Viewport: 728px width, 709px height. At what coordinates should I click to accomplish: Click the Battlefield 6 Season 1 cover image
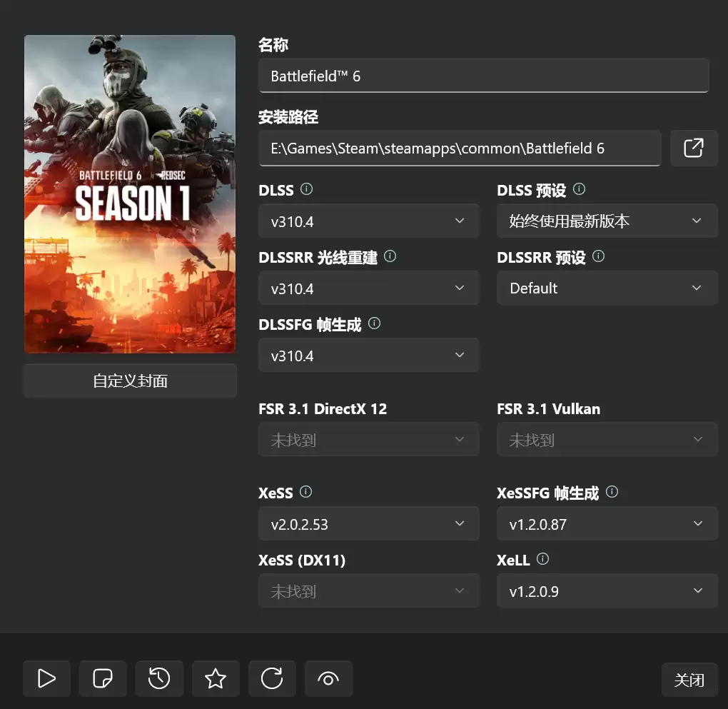pos(130,194)
